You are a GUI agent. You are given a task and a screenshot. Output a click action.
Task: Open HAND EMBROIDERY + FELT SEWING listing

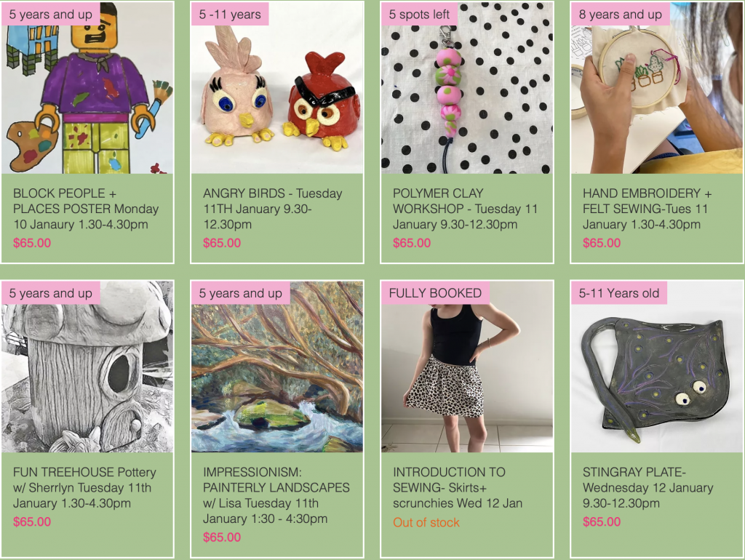coord(647,209)
